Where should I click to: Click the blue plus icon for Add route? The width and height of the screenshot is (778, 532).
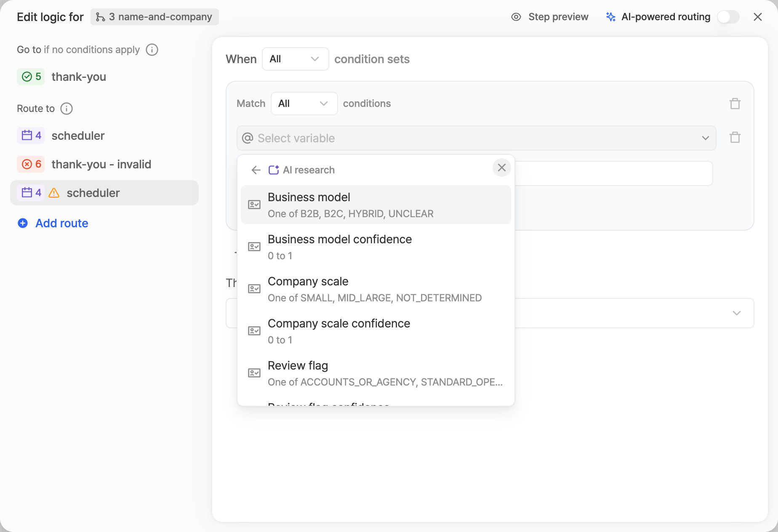tap(23, 223)
